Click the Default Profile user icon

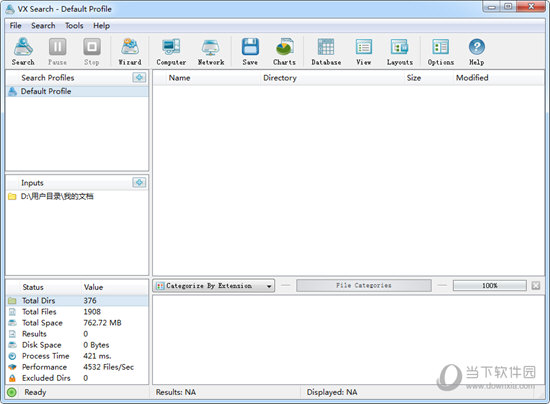[13, 91]
